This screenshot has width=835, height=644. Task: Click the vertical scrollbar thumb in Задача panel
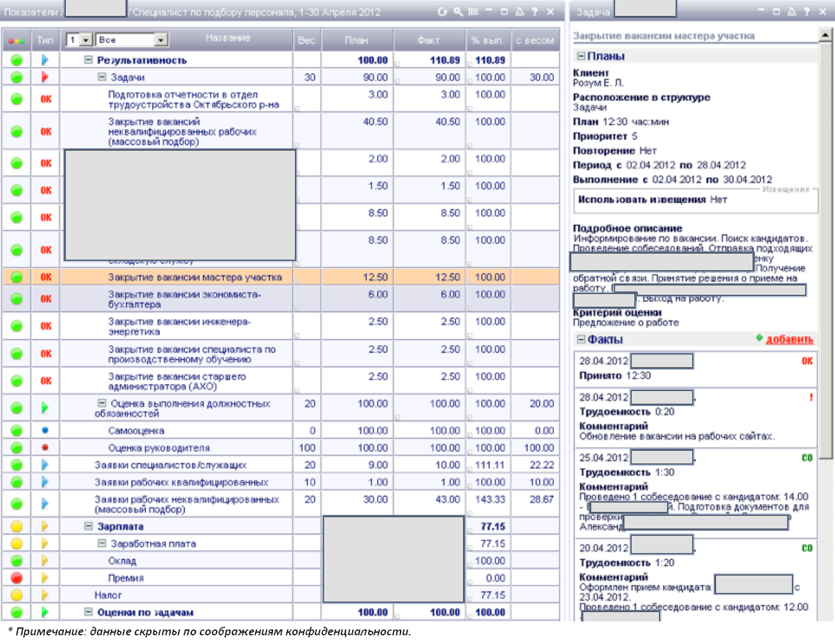point(825,250)
